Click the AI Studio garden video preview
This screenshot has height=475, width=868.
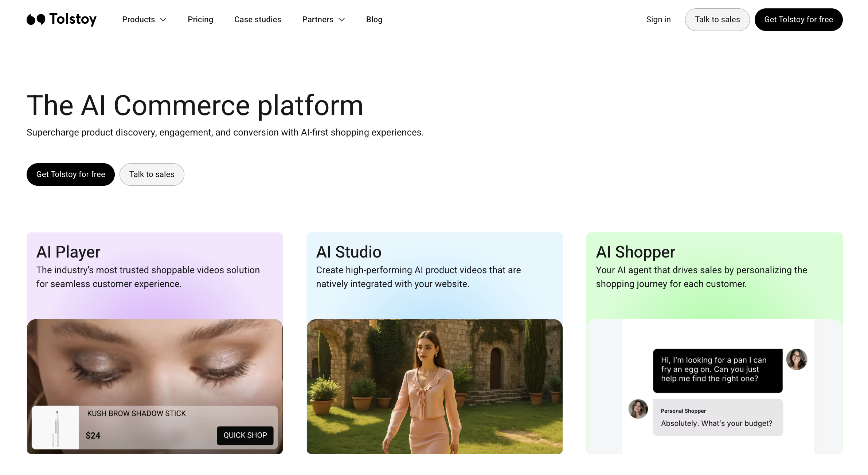[434, 386]
